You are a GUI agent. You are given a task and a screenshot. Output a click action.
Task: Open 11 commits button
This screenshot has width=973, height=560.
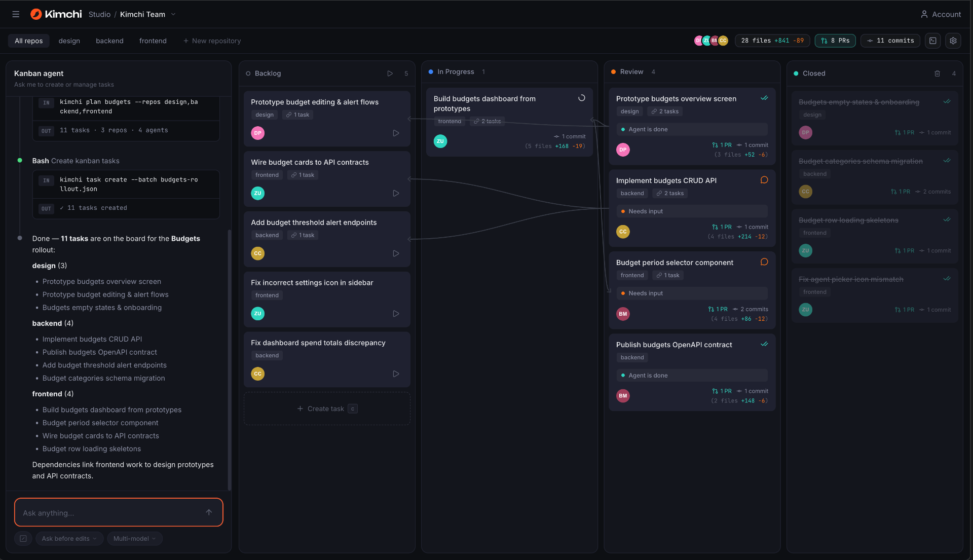coord(890,41)
